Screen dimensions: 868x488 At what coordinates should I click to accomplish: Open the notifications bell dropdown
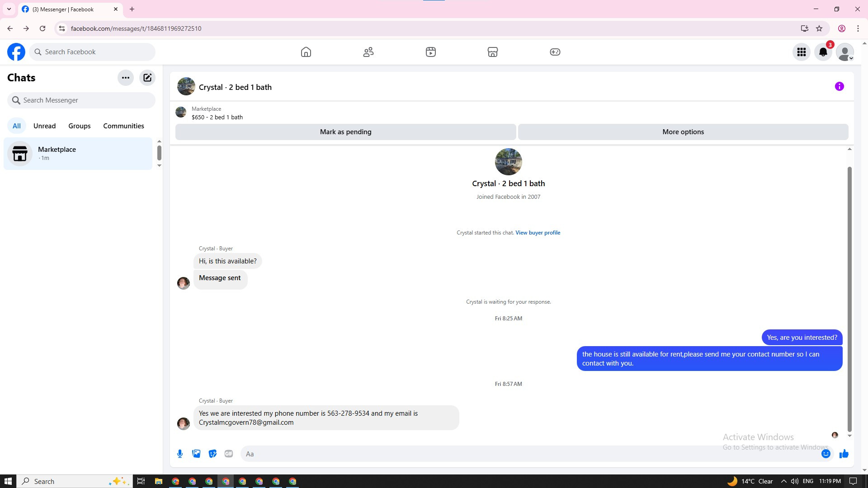pyautogui.click(x=823, y=52)
